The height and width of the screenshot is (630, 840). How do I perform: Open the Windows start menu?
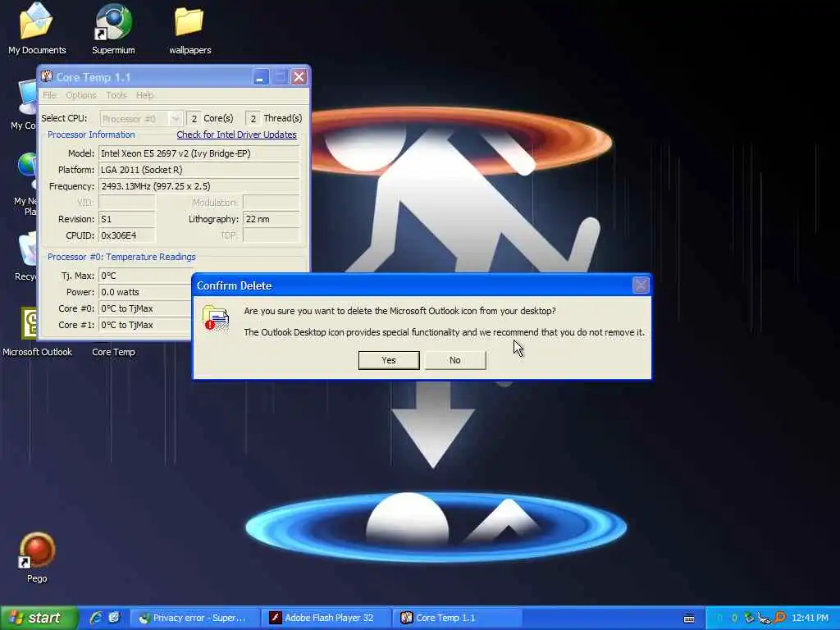pyautogui.click(x=39, y=619)
